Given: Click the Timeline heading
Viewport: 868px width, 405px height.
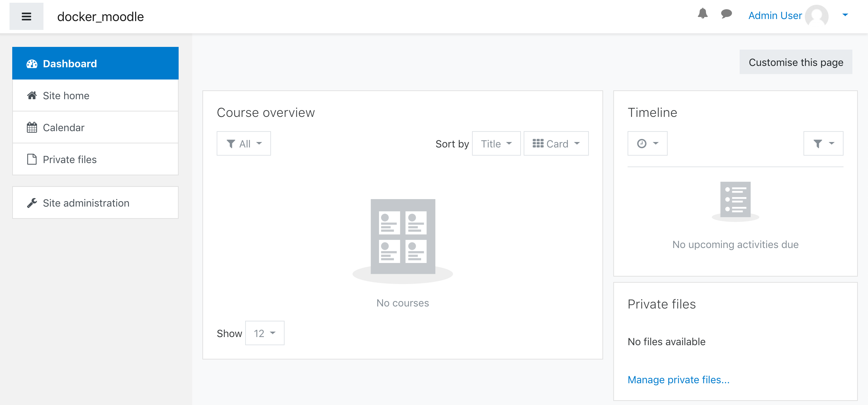Looking at the screenshot, I should click(652, 113).
